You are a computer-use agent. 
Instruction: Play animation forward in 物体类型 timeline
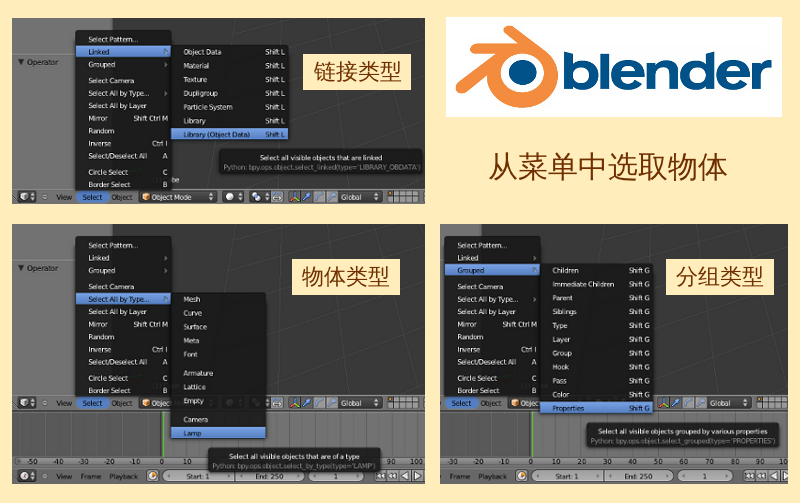(417, 476)
